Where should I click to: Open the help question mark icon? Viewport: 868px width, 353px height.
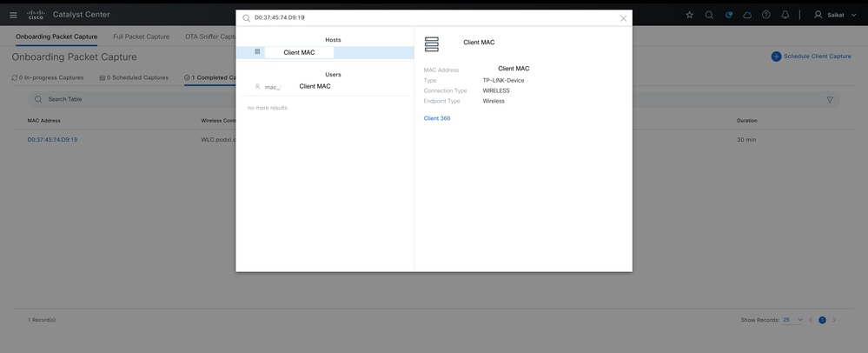coord(766,15)
